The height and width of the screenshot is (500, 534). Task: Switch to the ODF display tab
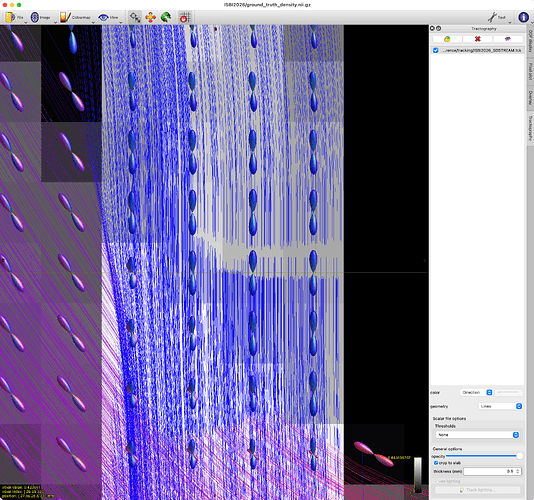[x=530, y=41]
